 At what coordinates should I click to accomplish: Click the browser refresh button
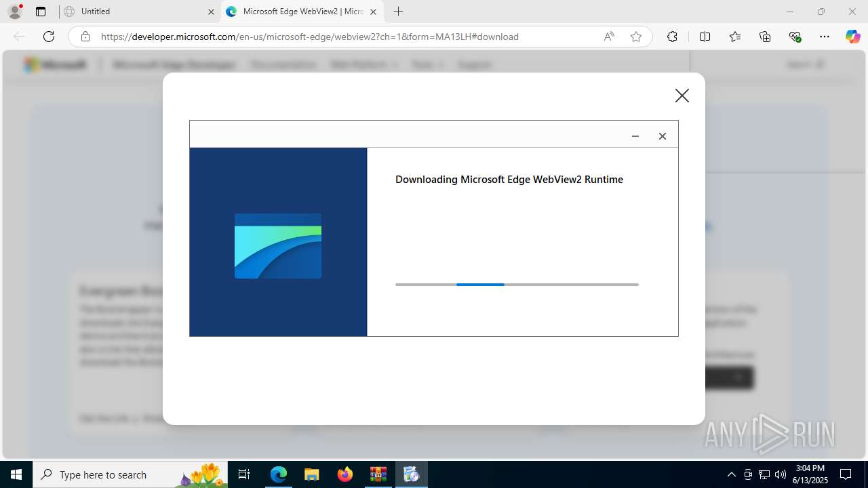[49, 37]
